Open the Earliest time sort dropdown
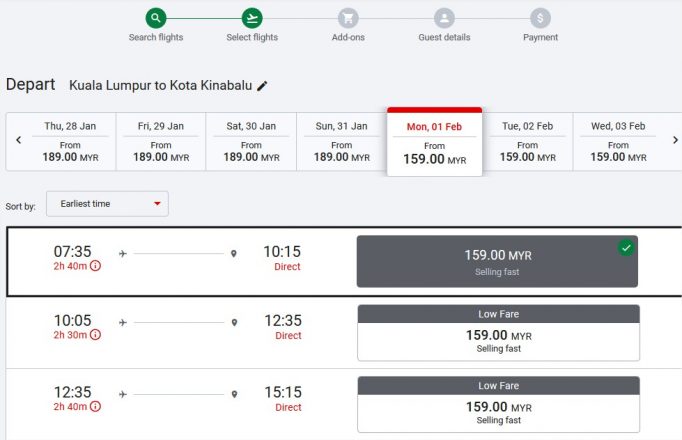 click(107, 203)
